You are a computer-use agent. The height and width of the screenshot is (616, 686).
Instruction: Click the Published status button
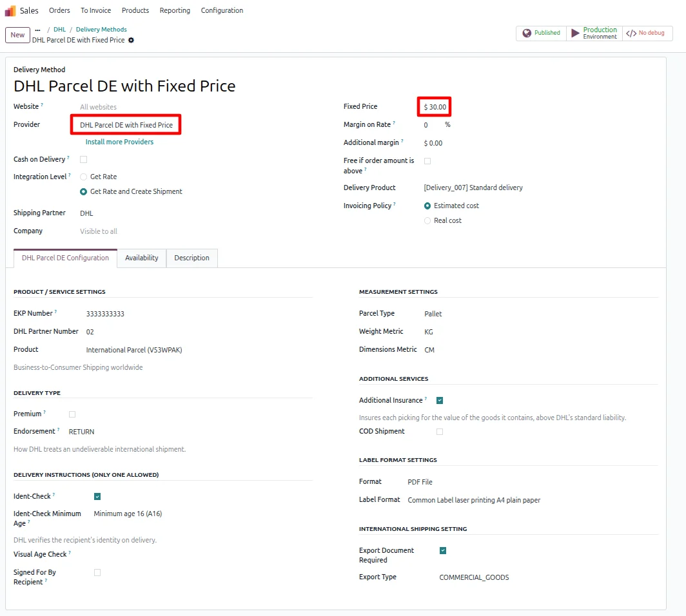point(541,34)
